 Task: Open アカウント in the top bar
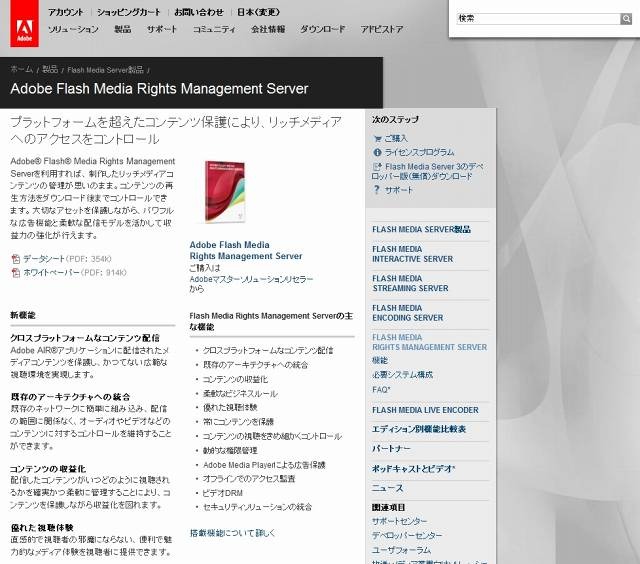click(66, 12)
